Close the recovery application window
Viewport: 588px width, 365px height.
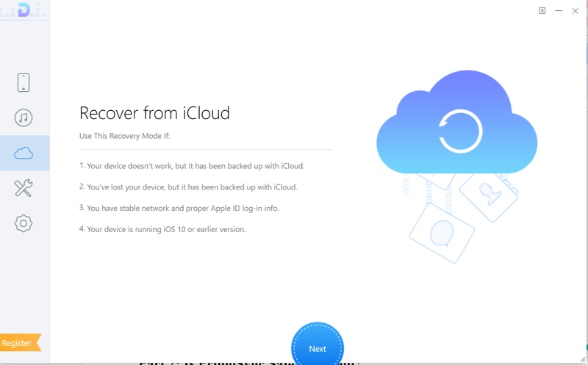(575, 11)
